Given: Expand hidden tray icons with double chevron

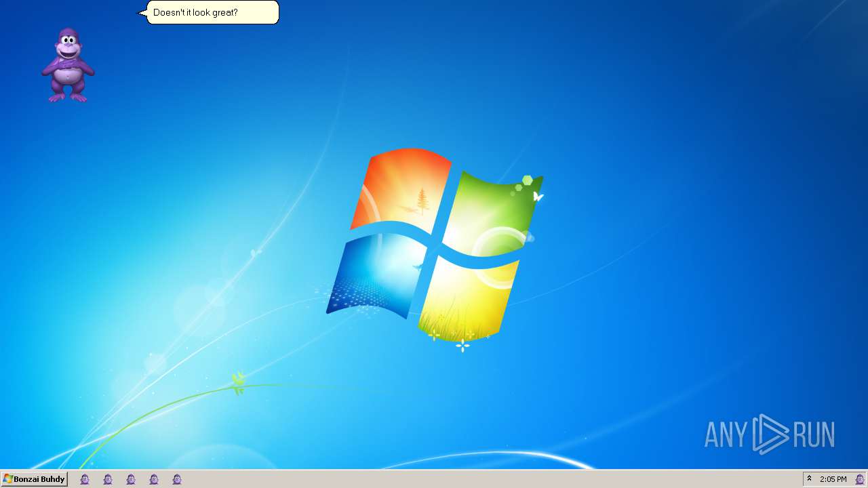Looking at the screenshot, I should coord(809,479).
